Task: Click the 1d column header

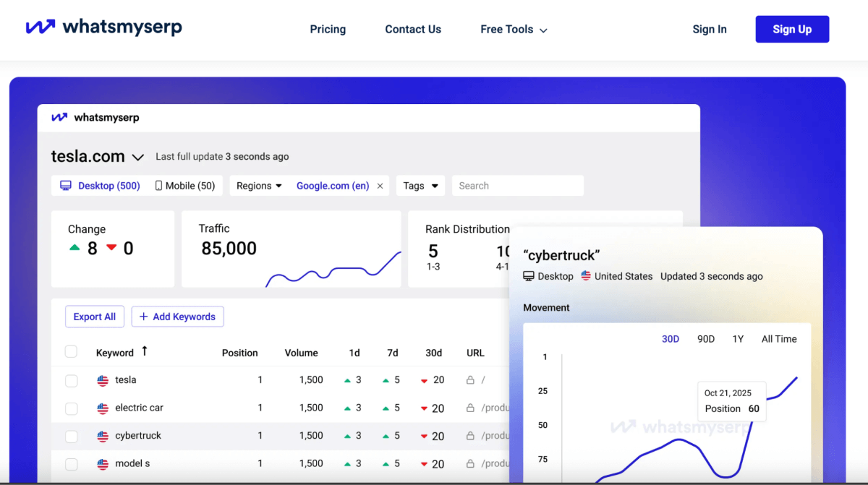Action: pyautogui.click(x=354, y=353)
